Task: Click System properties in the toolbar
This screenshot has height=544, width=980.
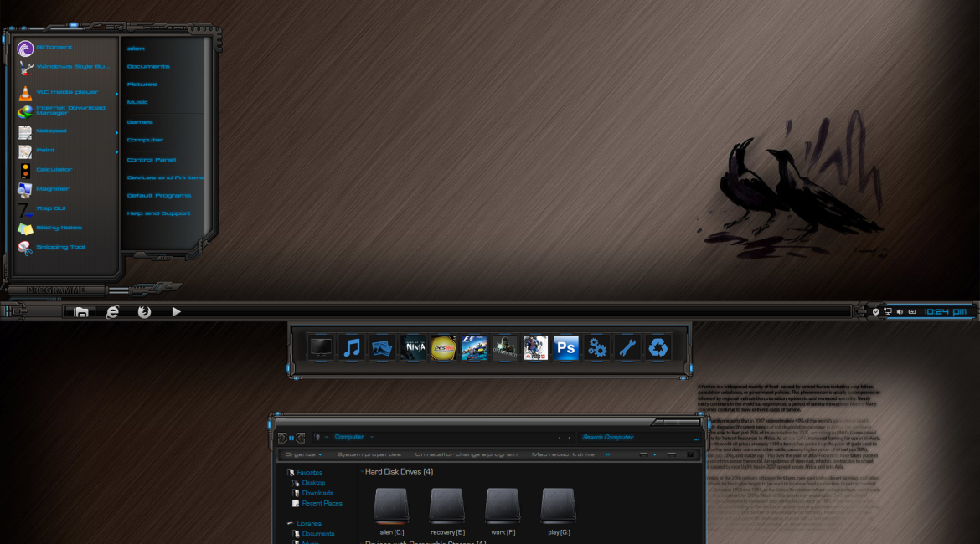Action: point(369,454)
